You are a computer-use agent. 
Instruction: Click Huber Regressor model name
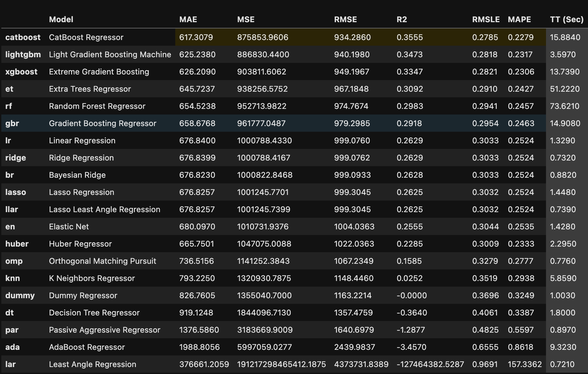pyautogui.click(x=80, y=244)
